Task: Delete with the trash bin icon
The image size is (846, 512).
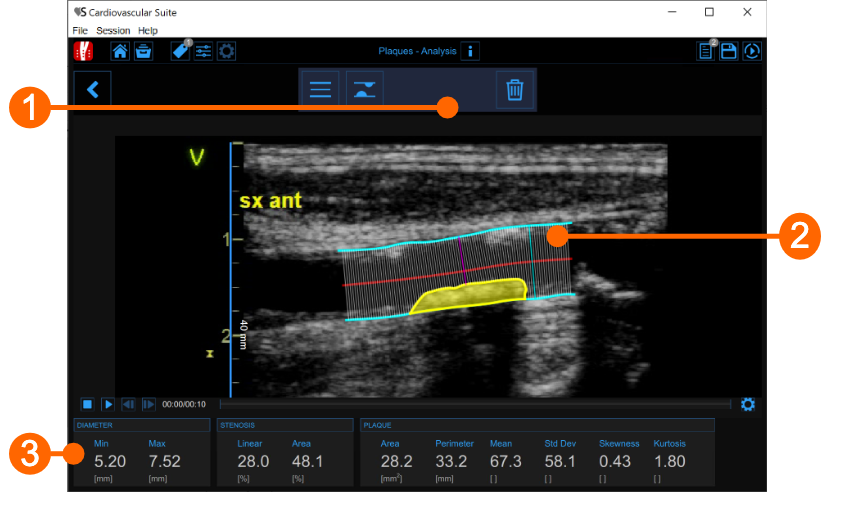Action: coord(515,89)
